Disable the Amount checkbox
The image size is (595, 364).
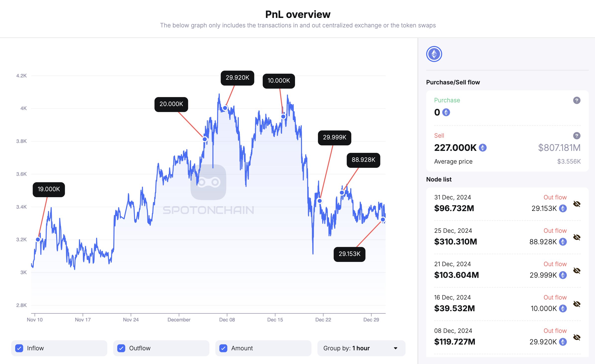223,348
